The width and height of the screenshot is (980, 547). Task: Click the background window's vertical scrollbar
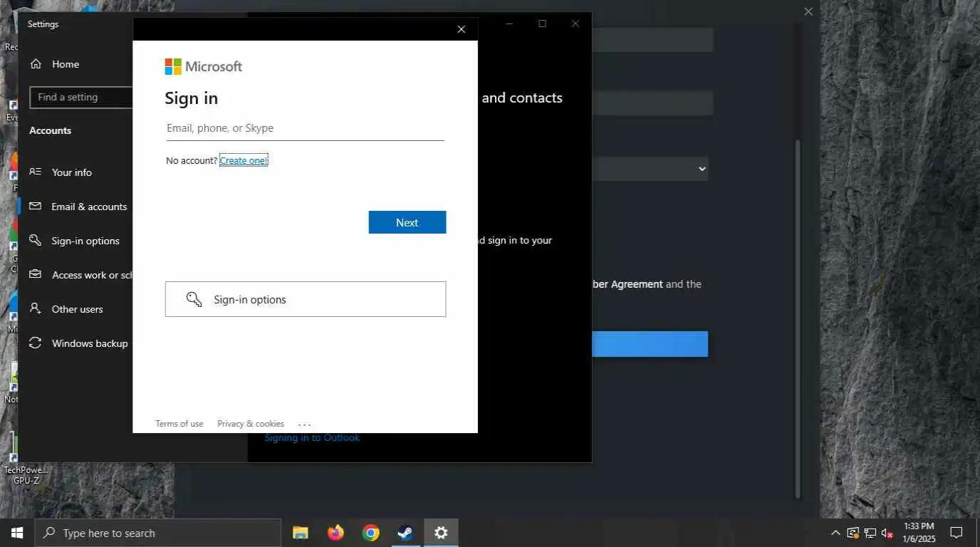point(798,319)
